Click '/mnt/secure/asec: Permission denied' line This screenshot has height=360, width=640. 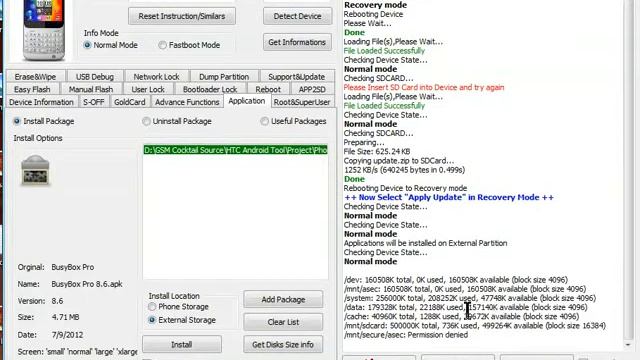(x=406, y=335)
